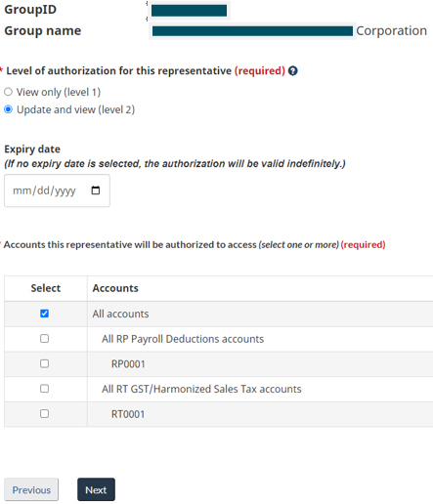Click the Expiry date label
The image size is (433, 504).
click(32, 149)
